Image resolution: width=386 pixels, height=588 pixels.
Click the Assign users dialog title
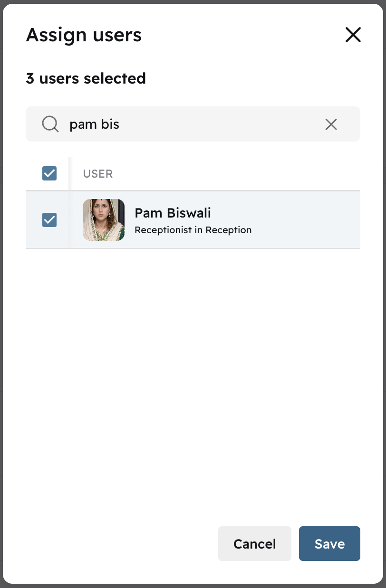(84, 35)
